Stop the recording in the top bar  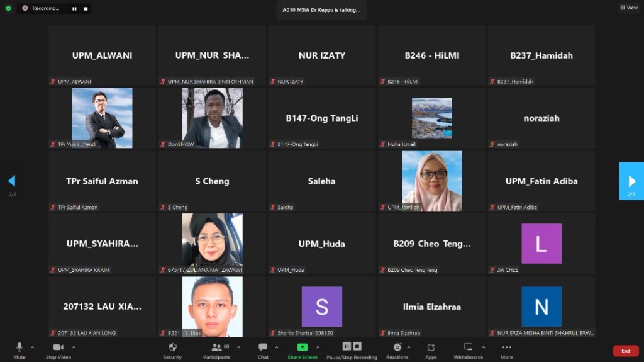[86, 9]
